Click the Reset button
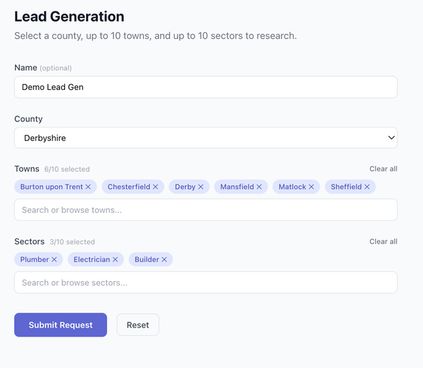The height and width of the screenshot is (368, 423). point(138,325)
